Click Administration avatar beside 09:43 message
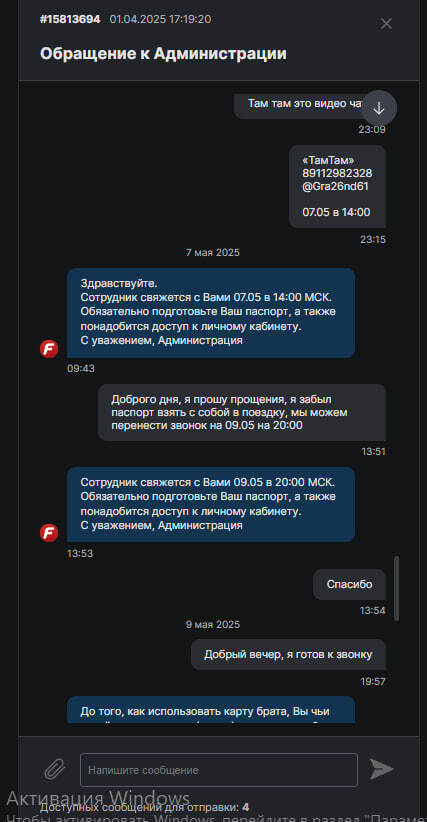 tap(49, 349)
